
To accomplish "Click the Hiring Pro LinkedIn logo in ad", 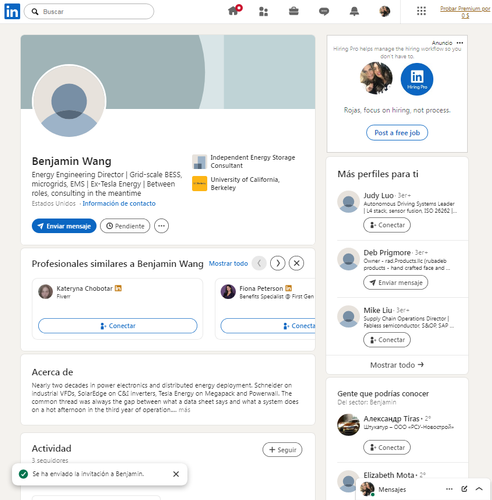I will point(417,79).
